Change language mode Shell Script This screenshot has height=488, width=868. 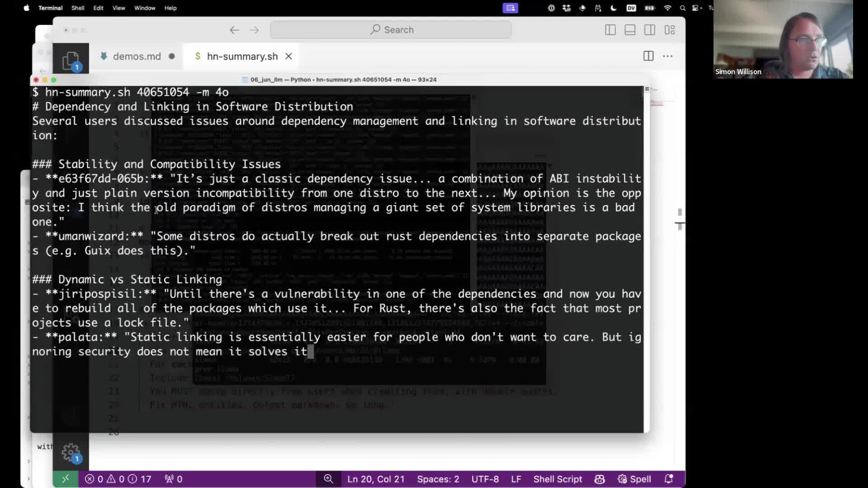[x=557, y=479]
